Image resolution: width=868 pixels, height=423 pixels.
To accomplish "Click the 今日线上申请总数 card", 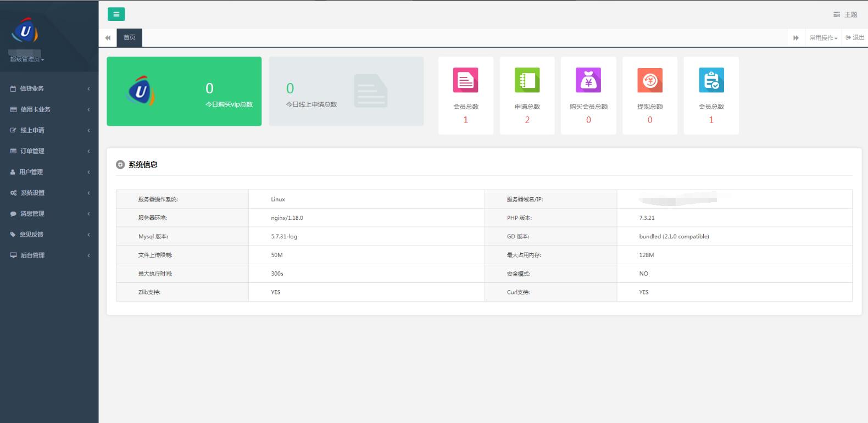I will point(346,91).
